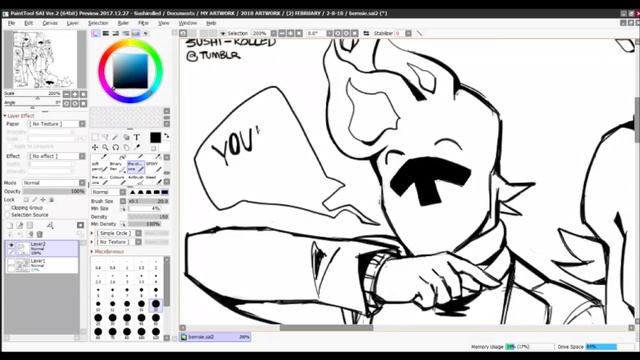Zoom out navigator with minus button
The width and height of the screenshot is (640, 360).
(x=67, y=94)
